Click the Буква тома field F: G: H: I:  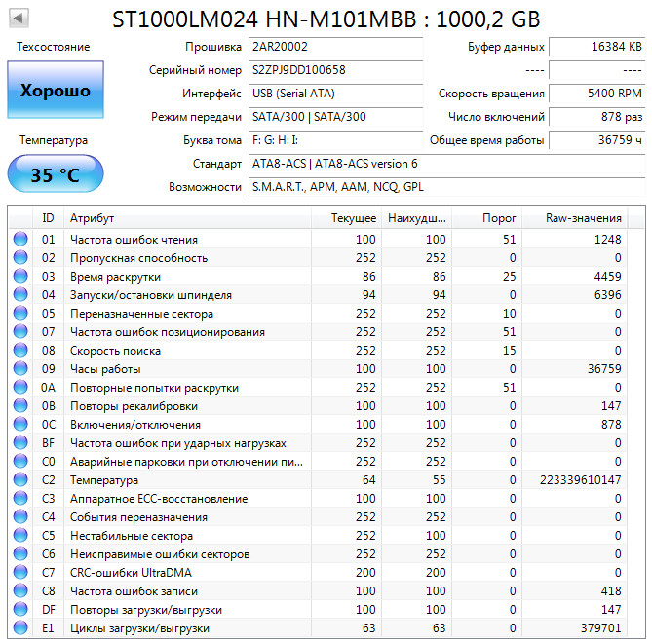point(335,140)
